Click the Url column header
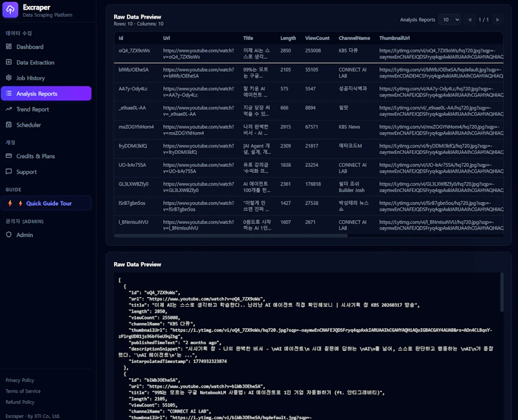The width and height of the screenshot is (518, 420). click(x=166, y=38)
